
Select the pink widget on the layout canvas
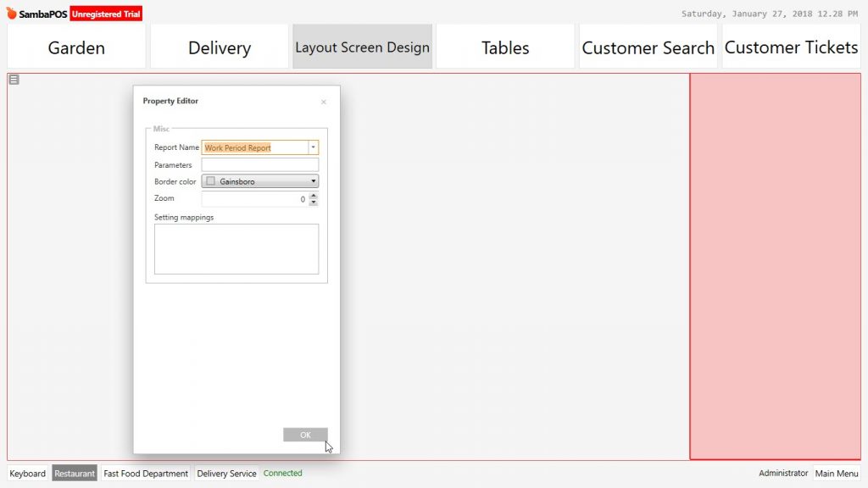[775, 266]
